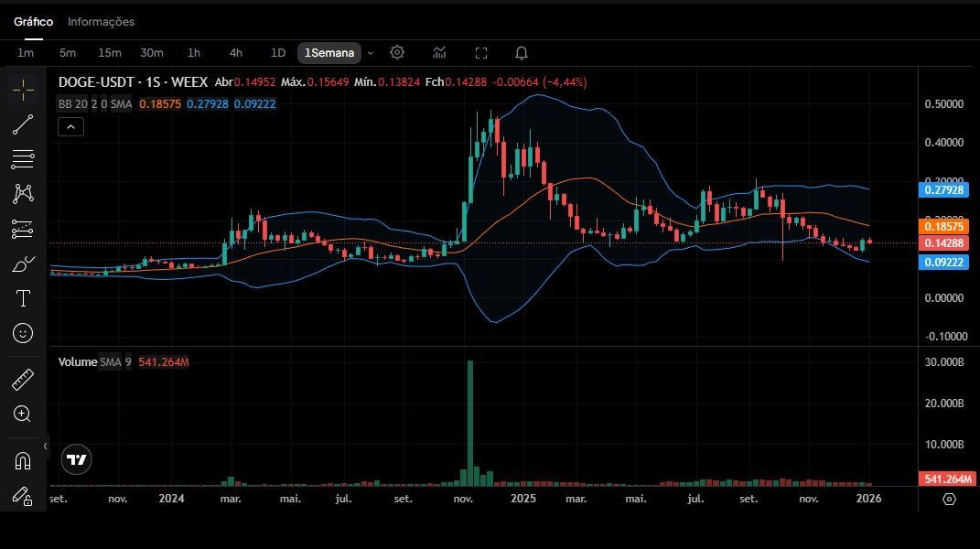Click the zoom in magnifier tool
The height and width of the screenshot is (549, 980).
(x=23, y=414)
